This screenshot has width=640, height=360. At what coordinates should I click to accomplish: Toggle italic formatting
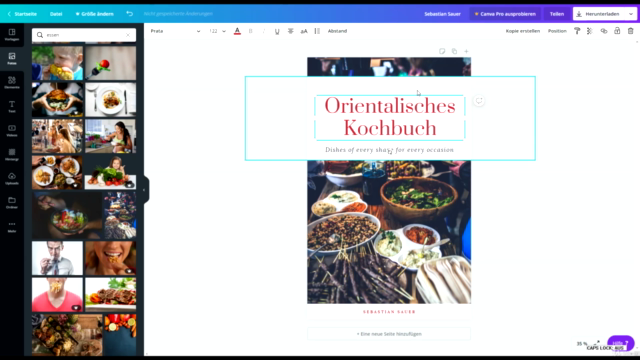tap(264, 31)
